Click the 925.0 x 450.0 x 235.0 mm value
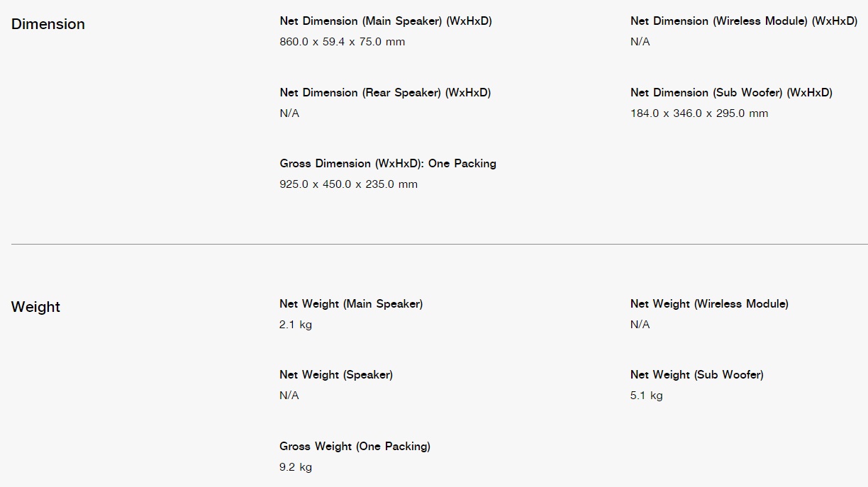 point(349,184)
